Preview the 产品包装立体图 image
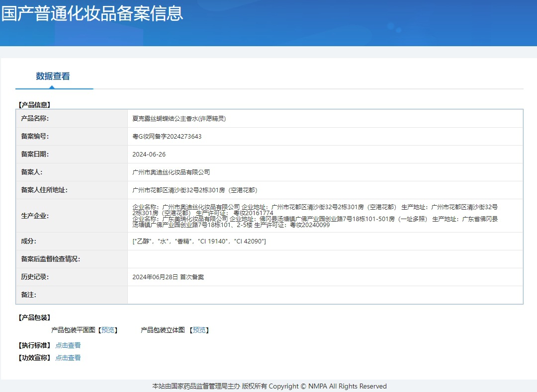 click(199, 329)
